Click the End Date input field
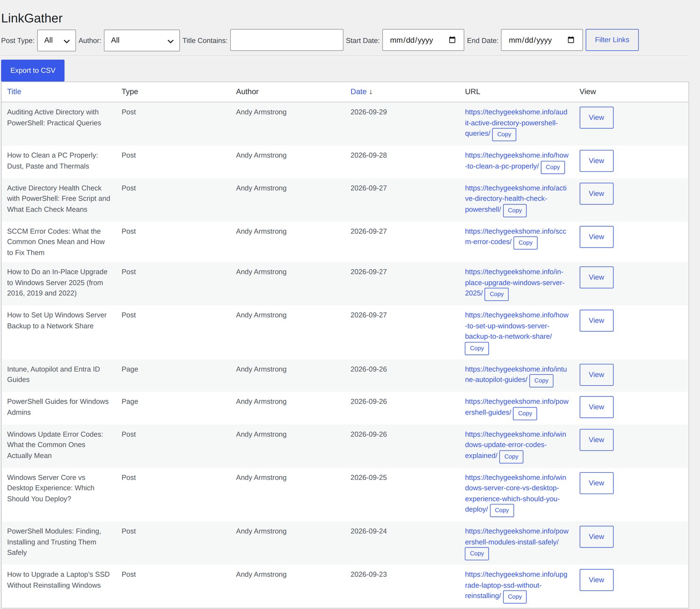 point(542,40)
